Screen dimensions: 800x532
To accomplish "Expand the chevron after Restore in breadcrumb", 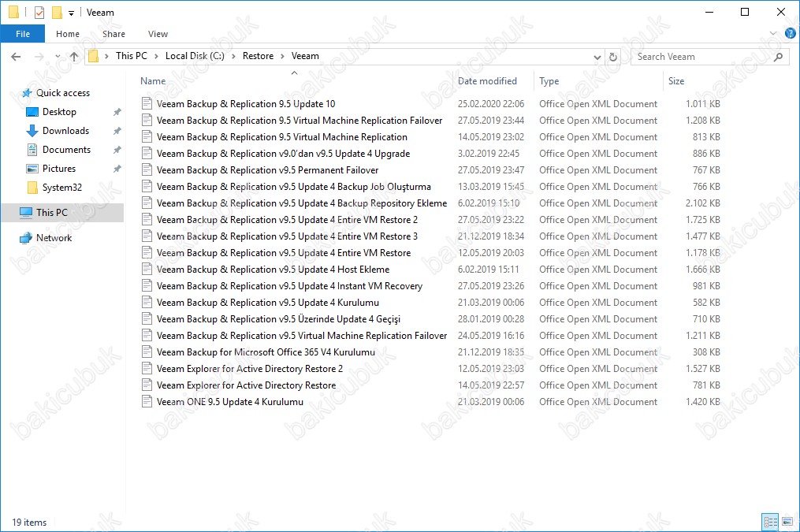I will tap(282, 57).
